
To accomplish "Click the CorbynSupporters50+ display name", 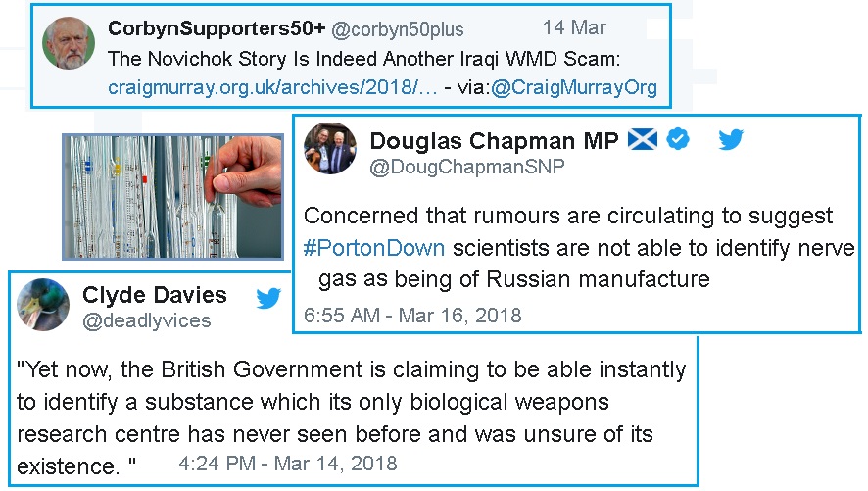I will [x=217, y=28].
